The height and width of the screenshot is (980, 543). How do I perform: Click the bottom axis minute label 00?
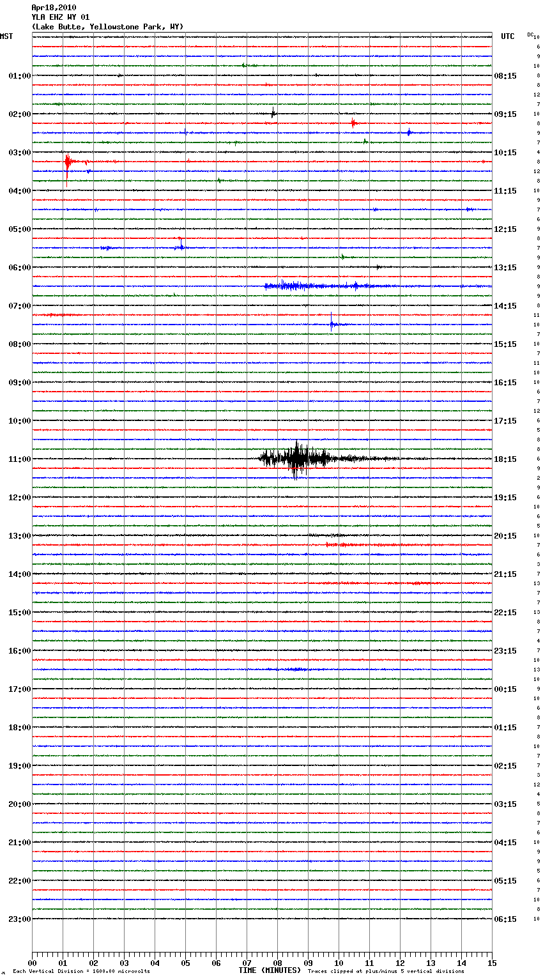32,963
